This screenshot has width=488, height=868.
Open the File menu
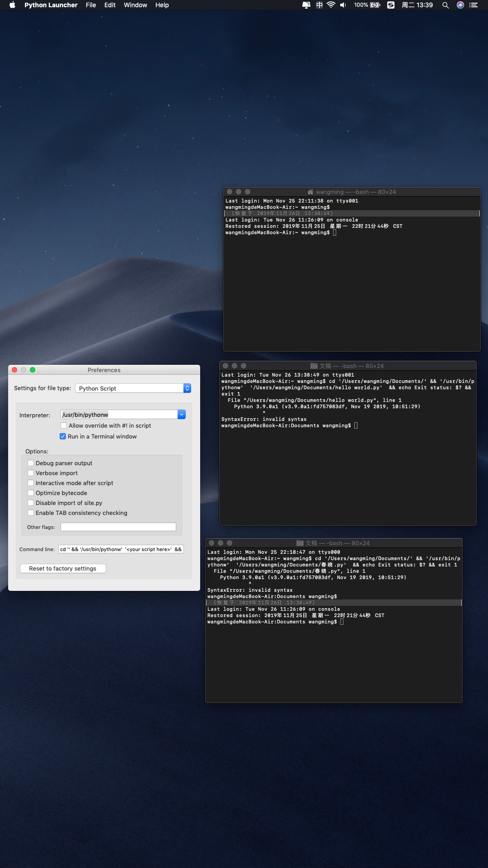click(91, 5)
